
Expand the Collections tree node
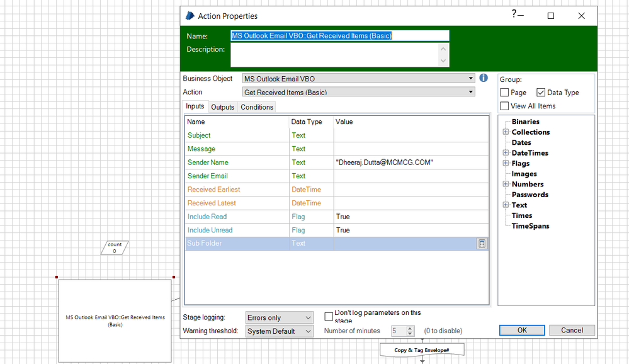pyautogui.click(x=506, y=132)
